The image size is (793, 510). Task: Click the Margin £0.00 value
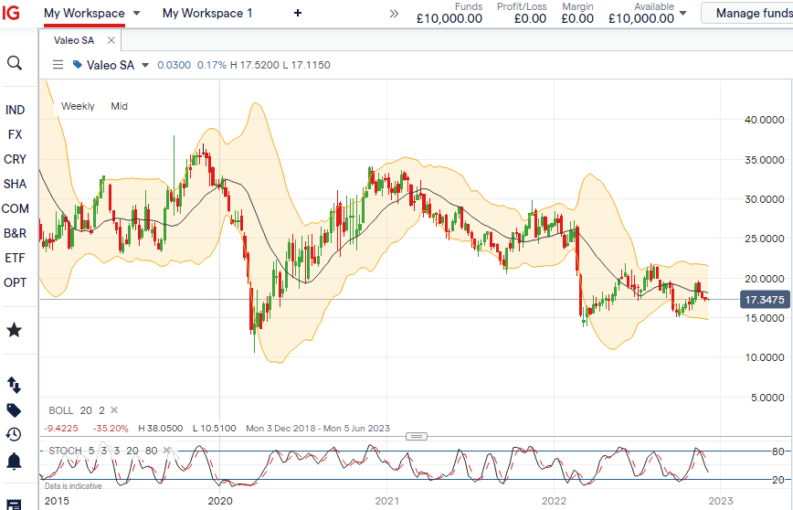577,19
